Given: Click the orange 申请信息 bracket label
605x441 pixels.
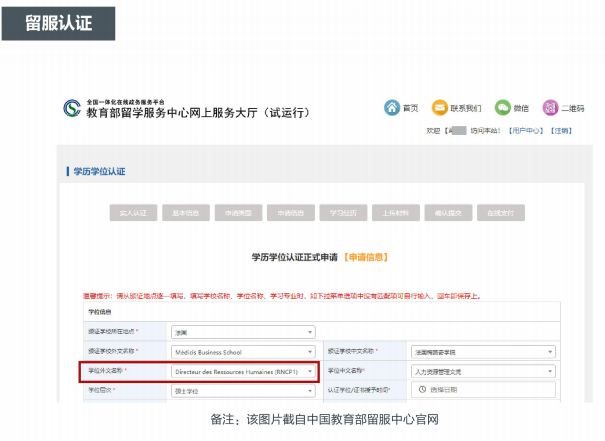Looking at the screenshot, I should [366, 257].
